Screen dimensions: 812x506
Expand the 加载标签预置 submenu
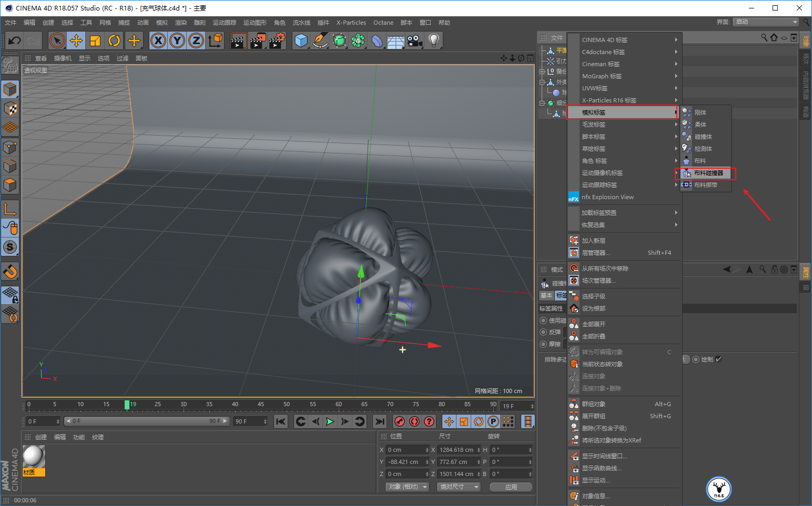[x=625, y=213]
